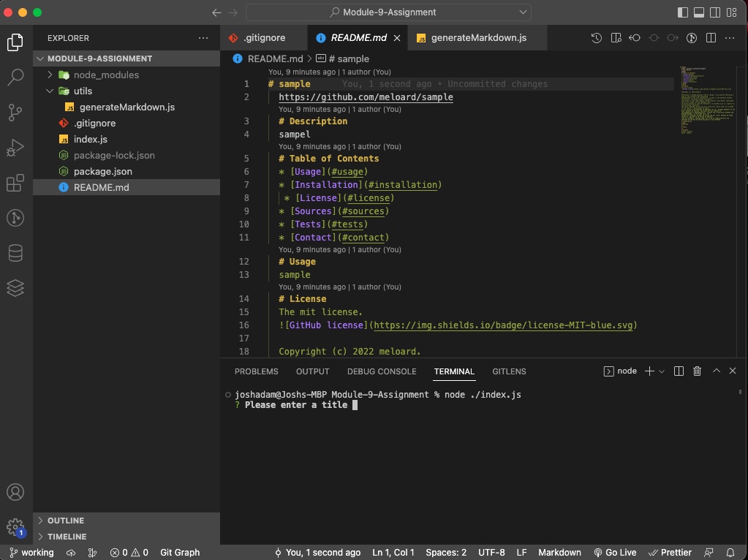This screenshot has width=748, height=560.
Task: Open generateMarkdown.js in explorer tree
Action: tap(126, 107)
